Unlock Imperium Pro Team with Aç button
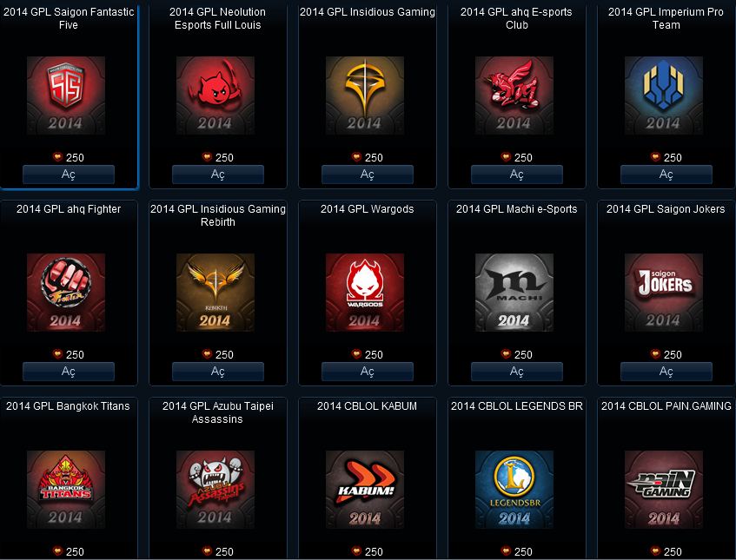Viewport: 736px width, 560px height. click(666, 175)
